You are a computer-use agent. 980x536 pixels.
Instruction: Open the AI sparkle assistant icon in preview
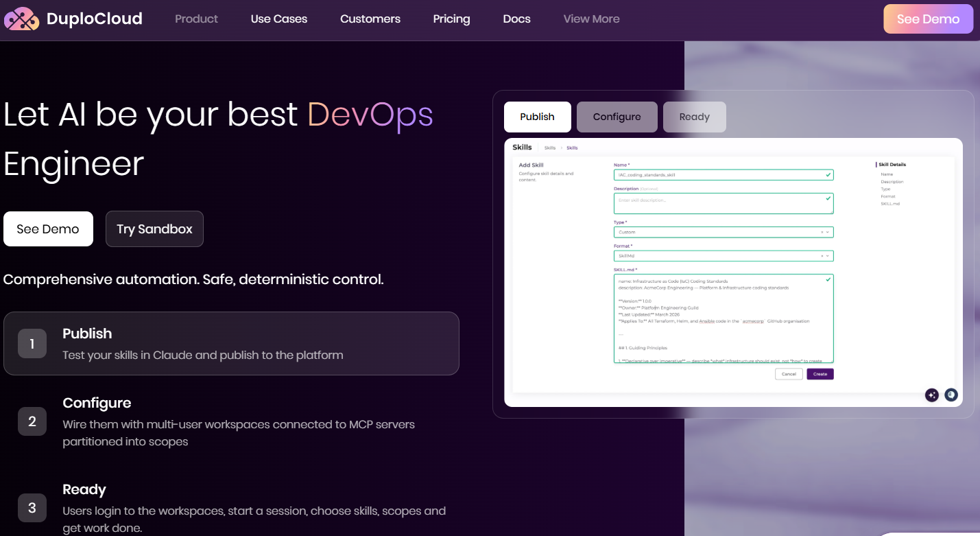pyautogui.click(x=931, y=395)
